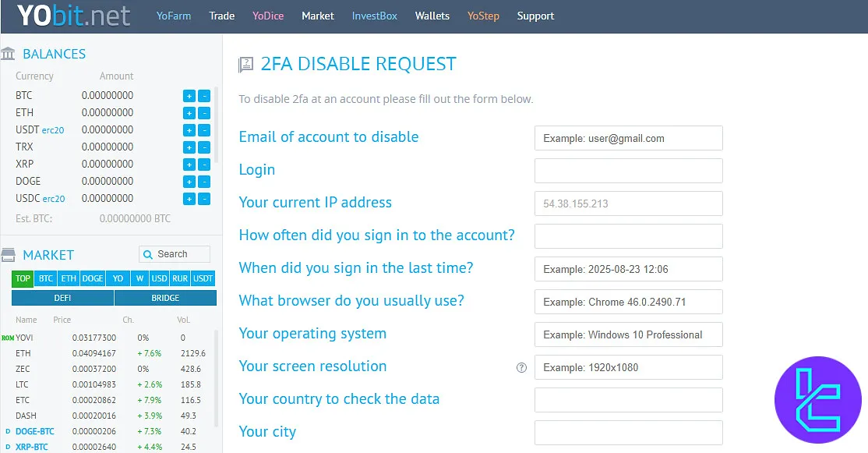Image resolution: width=868 pixels, height=453 pixels.
Task: Focus the last sign-in time field
Action: point(628,268)
